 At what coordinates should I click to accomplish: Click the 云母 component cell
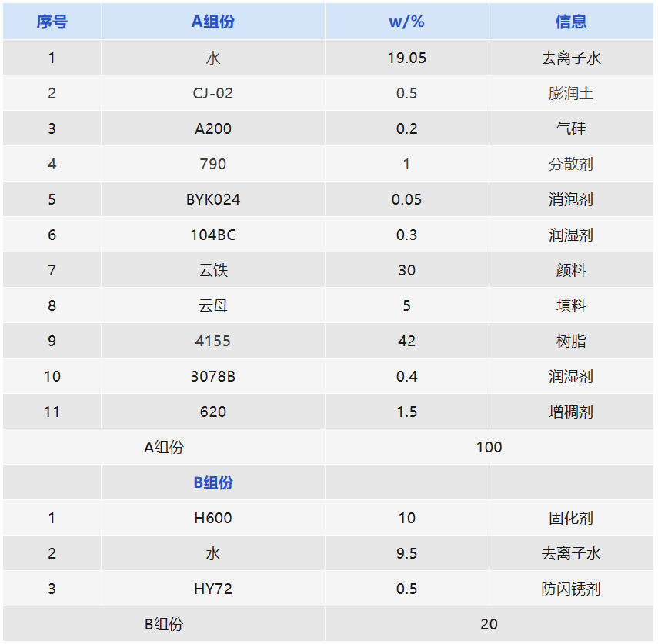[212, 306]
